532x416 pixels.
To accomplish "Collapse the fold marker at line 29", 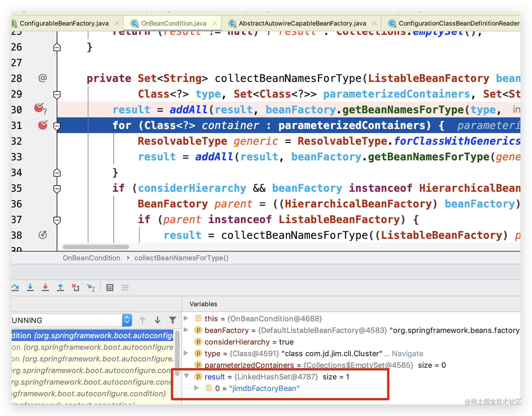I will 57,94.
